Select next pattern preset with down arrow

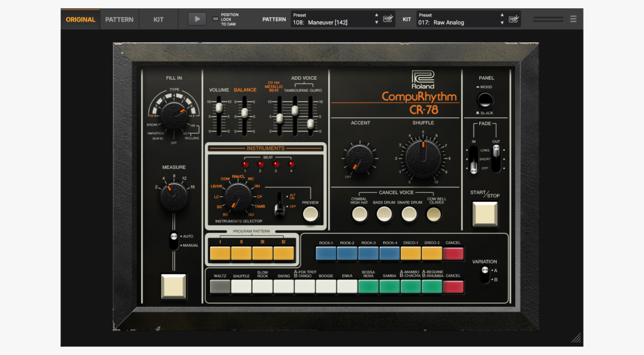click(377, 23)
